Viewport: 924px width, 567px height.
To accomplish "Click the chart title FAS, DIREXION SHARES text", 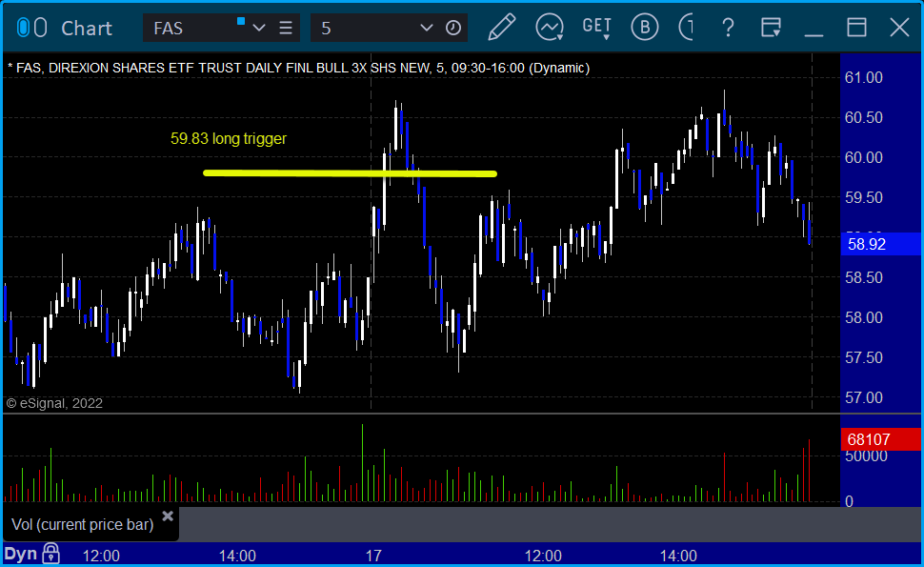I will [299, 68].
